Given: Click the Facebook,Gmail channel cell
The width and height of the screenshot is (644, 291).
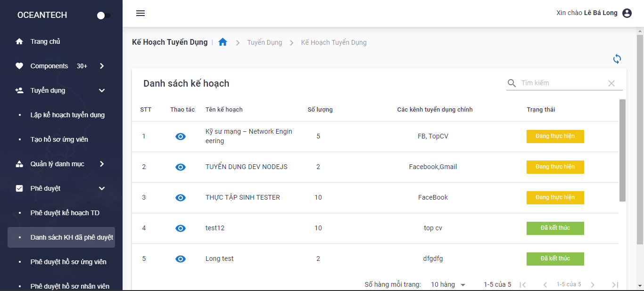Looking at the screenshot, I should (x=433, y=167).
